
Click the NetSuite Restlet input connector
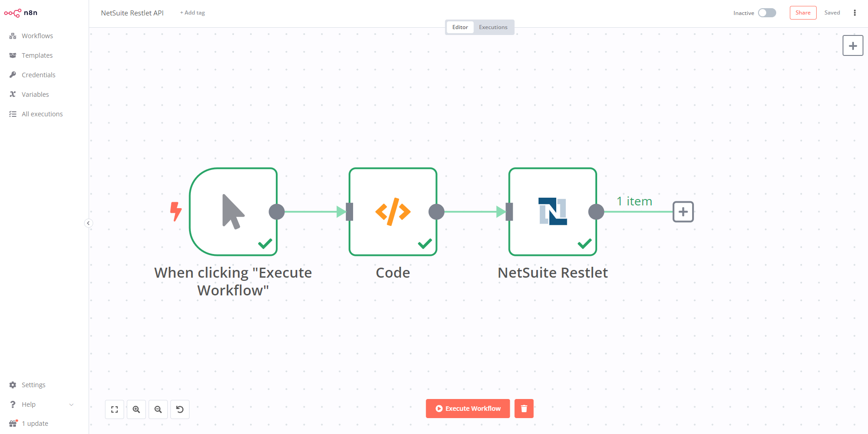pyautogui.click(x=509, y=212)
